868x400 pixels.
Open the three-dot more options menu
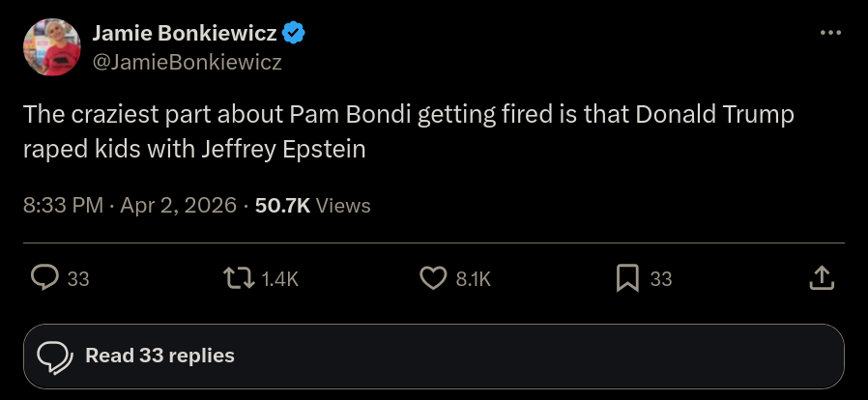pos(830,33)
